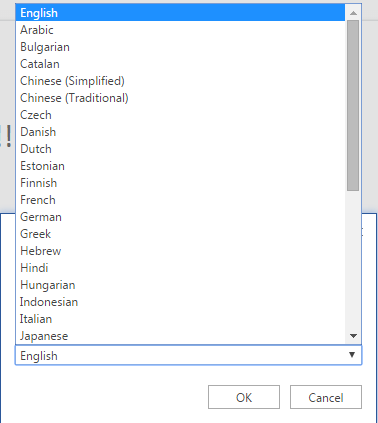The height and width of the screenshot is (423, 378).
Task: Select German from the list
Action: 180,217
